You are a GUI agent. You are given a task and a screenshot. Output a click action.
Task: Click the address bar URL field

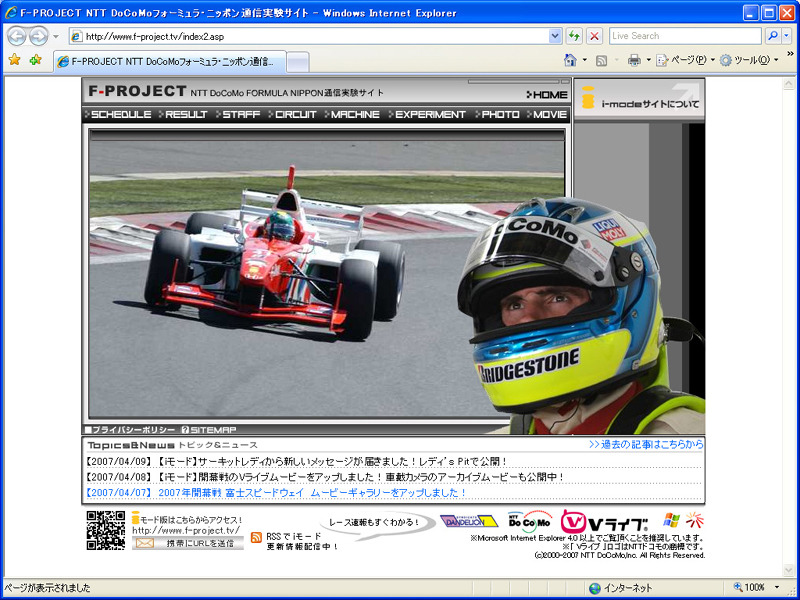(x=309, y=36)
